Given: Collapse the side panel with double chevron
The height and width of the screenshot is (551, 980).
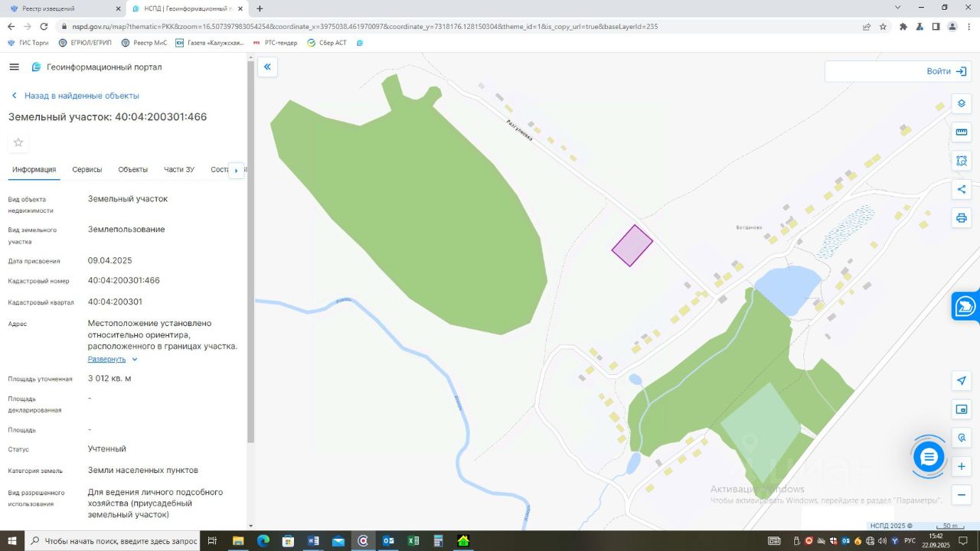Looking at the screenshot, I should [267, 67].
